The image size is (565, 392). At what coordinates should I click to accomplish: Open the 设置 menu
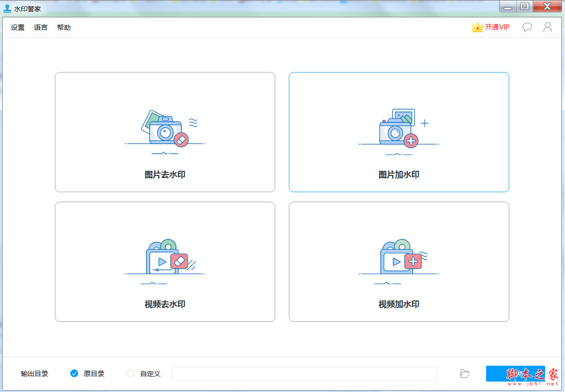tap(17, 27)
